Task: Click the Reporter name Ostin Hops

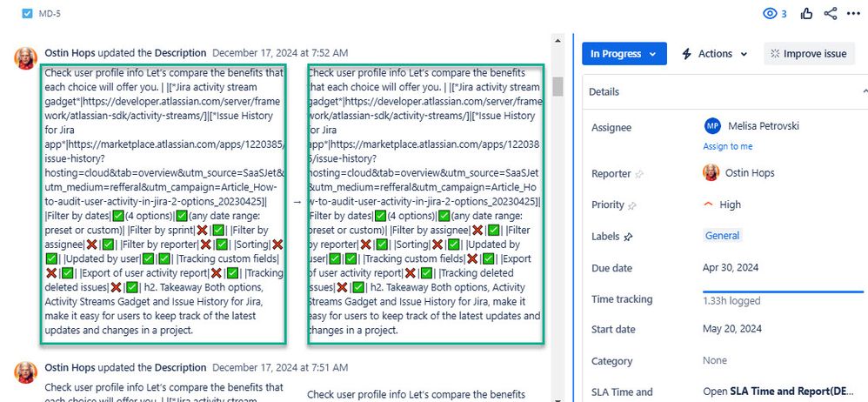Action: (750, 173)
